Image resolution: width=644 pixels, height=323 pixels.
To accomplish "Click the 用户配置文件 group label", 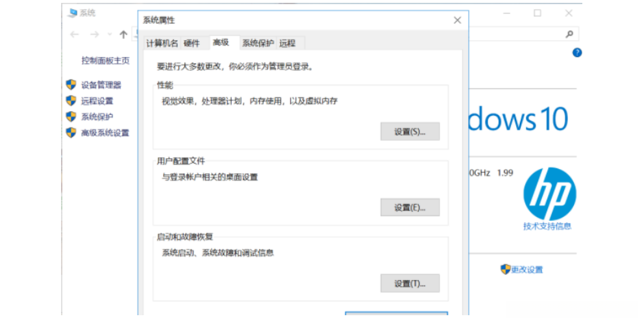I will pos(180,161).
